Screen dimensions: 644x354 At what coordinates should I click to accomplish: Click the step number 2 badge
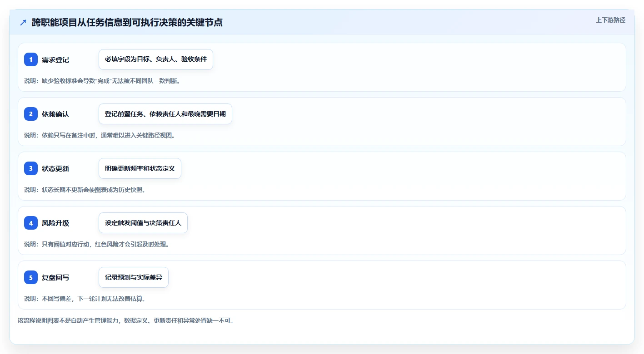point(31,114)
